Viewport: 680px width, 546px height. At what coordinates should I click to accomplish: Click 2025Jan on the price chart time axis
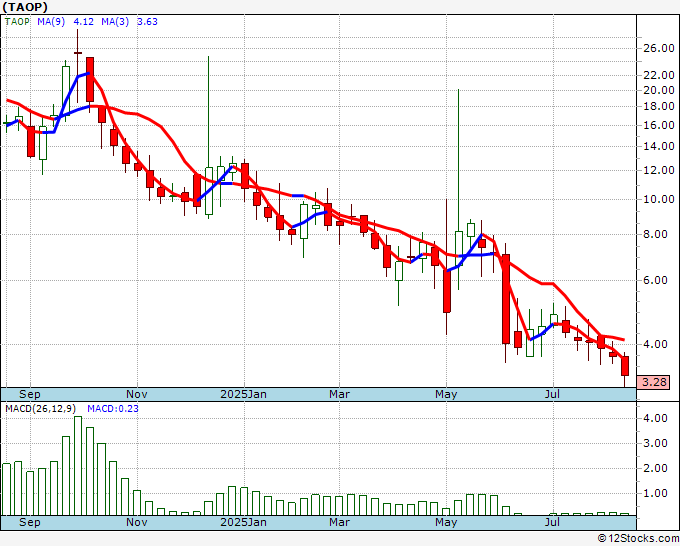pos(243,394)
